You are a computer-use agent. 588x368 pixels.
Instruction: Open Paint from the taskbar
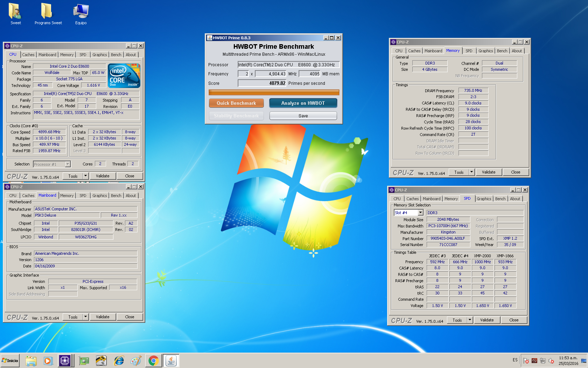tap(136, 361)
